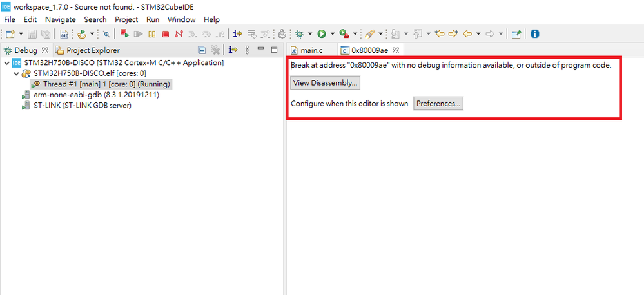Open Debug view three-dot menu
Screen dimensions: 644x295
coord(247,50)
